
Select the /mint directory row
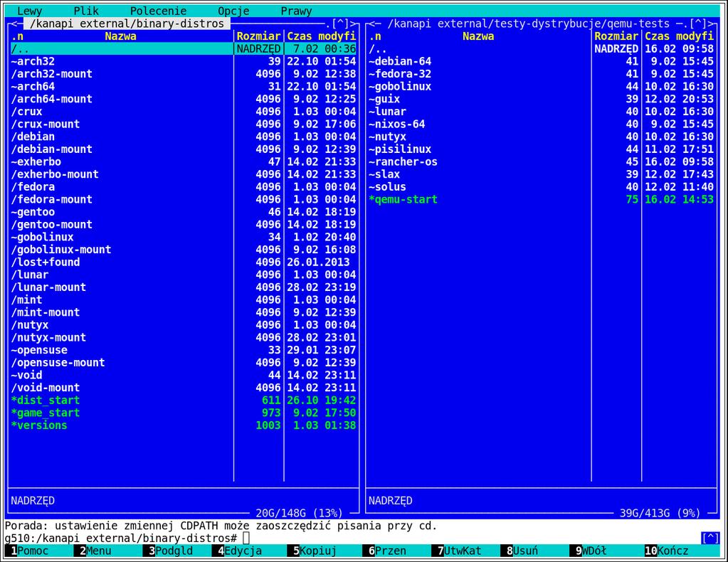click(184, 299)
